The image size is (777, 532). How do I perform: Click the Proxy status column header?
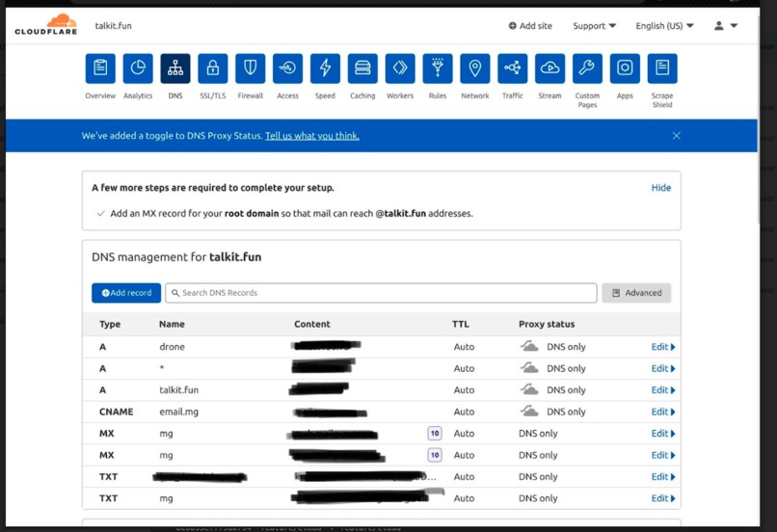[x=547, y=324]
